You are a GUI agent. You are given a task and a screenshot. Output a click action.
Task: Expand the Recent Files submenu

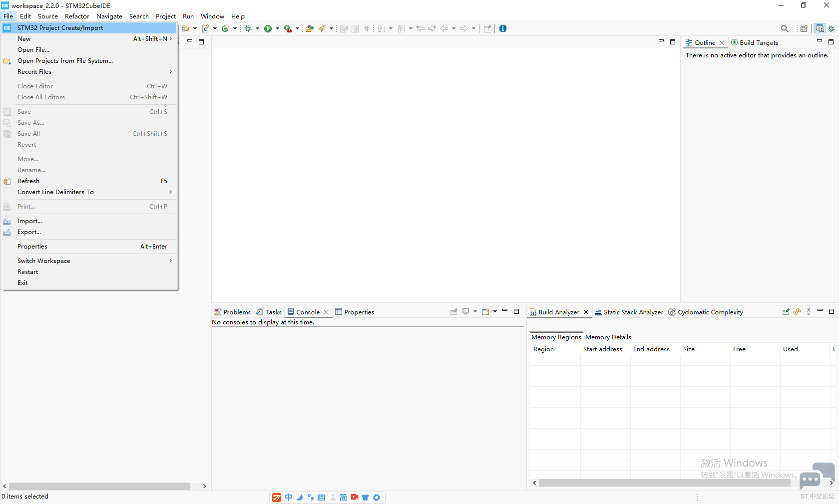click(x=89, y=71)
